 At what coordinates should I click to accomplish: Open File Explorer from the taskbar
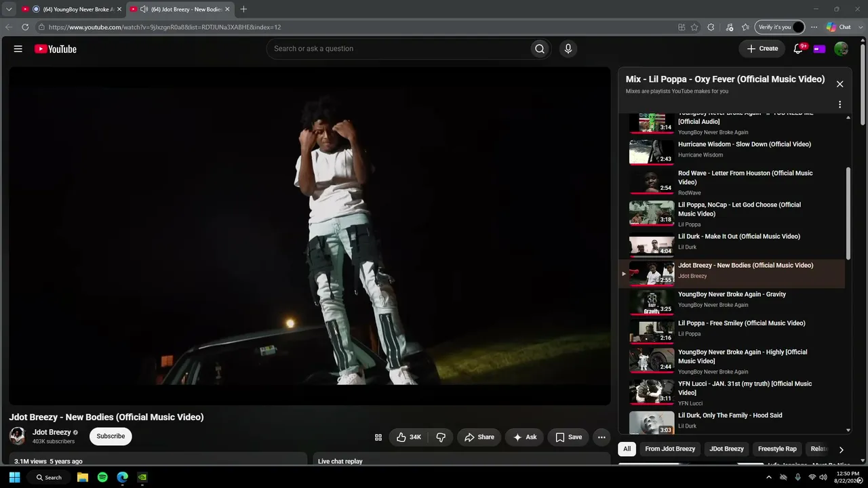point(83,477)
